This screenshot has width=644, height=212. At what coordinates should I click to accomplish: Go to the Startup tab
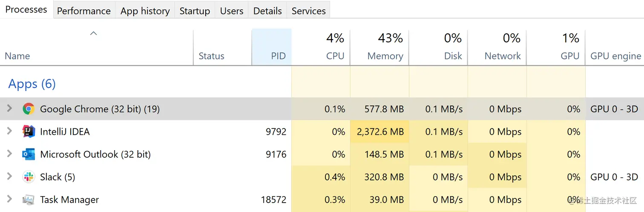point(195,11)
